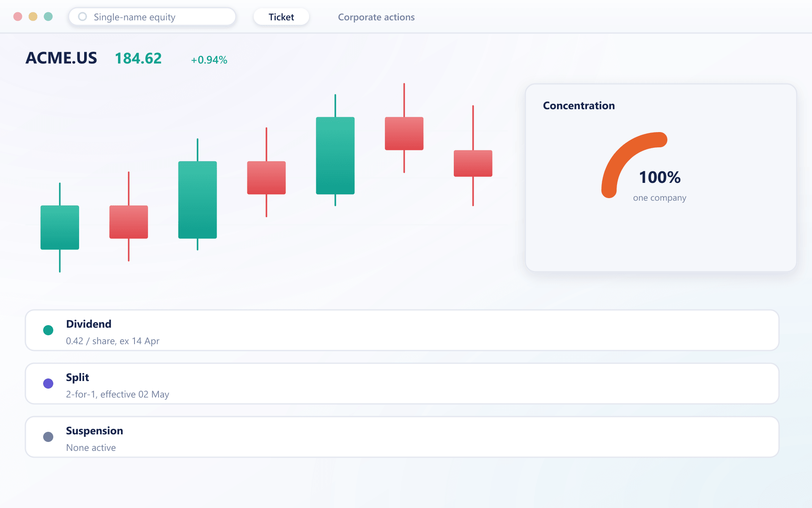The width and height of the screenshot is (812, 508).
Task: Click the 100% concentration value
Action: pos(659,177)
